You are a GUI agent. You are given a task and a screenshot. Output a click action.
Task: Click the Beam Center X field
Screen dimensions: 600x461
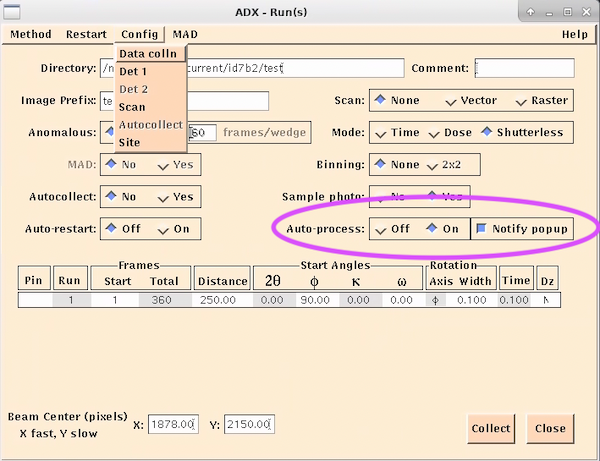(173, 425)
